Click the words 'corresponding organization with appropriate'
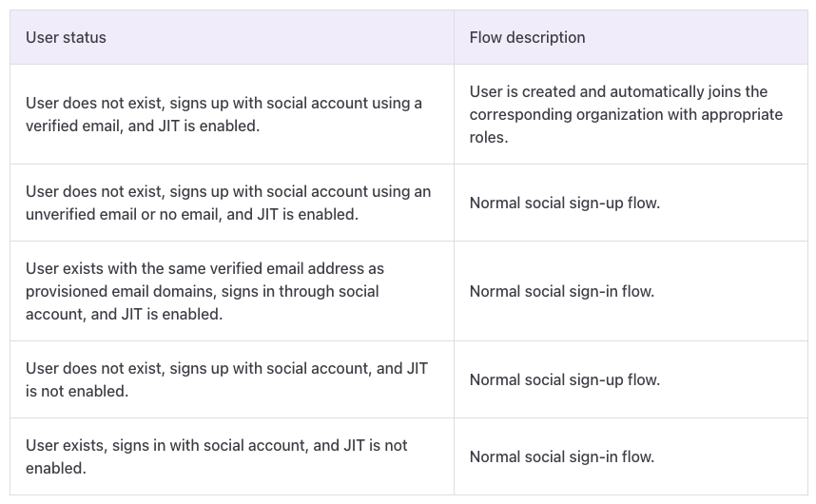 click(x=626, y=114)
